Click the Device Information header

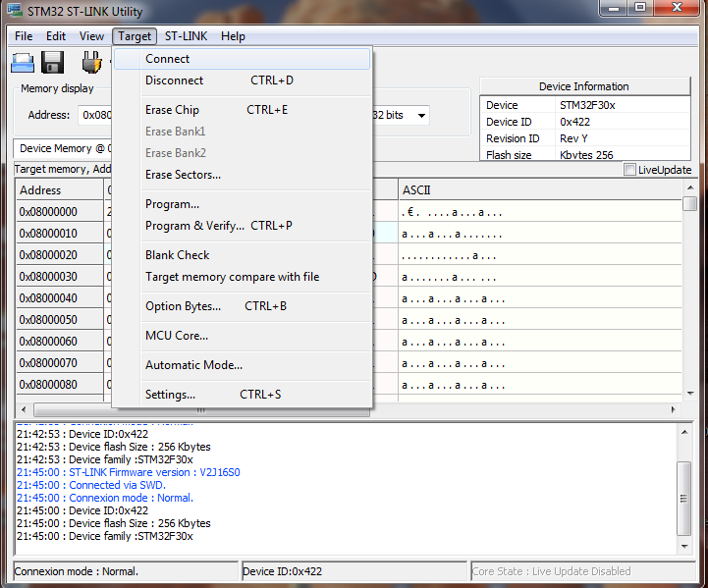(584, 86)
